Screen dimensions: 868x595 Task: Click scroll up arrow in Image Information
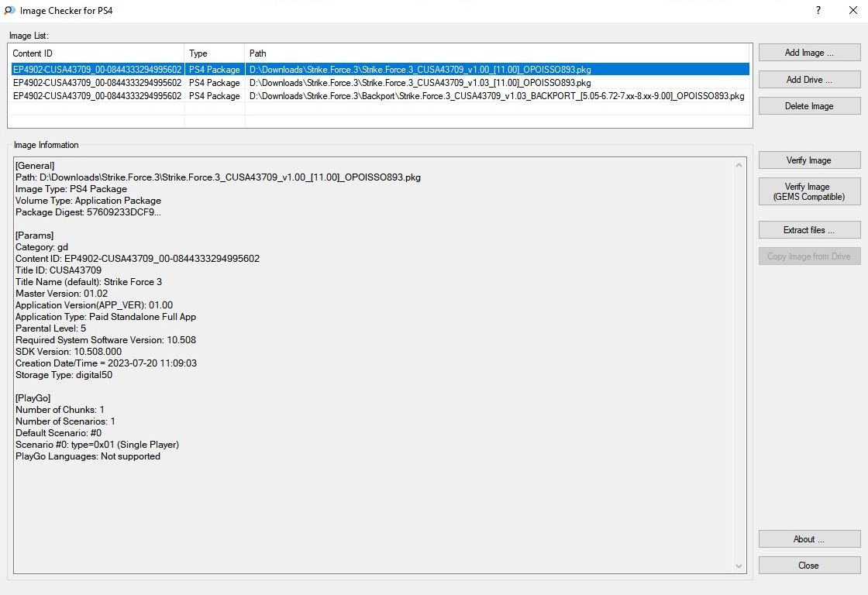[x=740, y=164]
